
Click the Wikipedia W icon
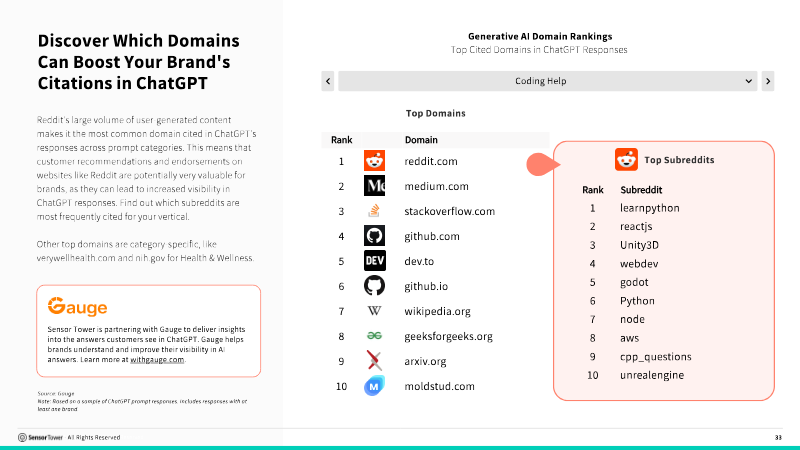(374, 311)
